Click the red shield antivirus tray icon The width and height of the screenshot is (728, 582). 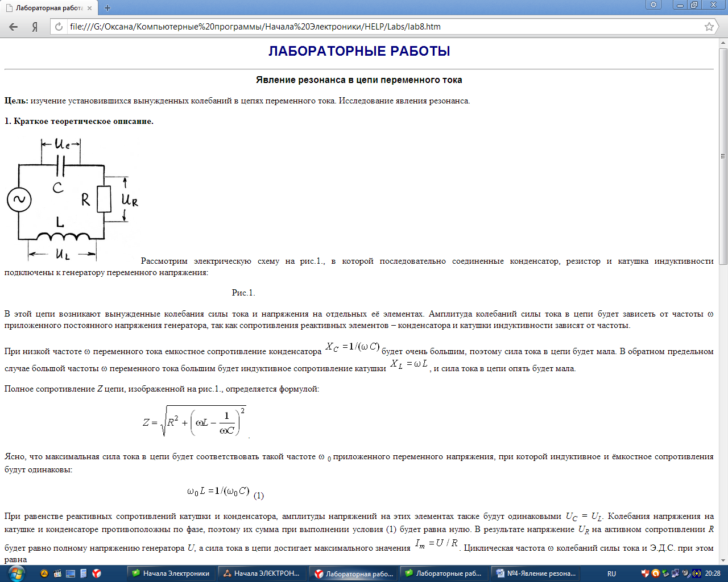click(645, 573)
